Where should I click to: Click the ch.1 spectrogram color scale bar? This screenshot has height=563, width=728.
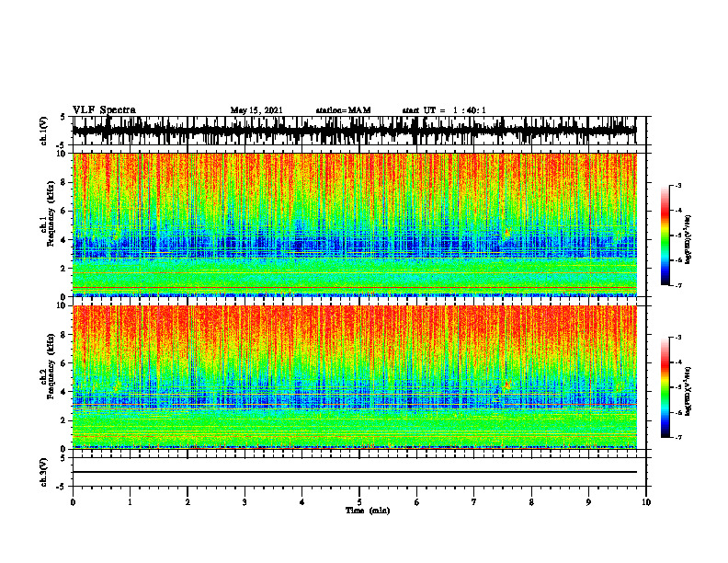[665, 236]
